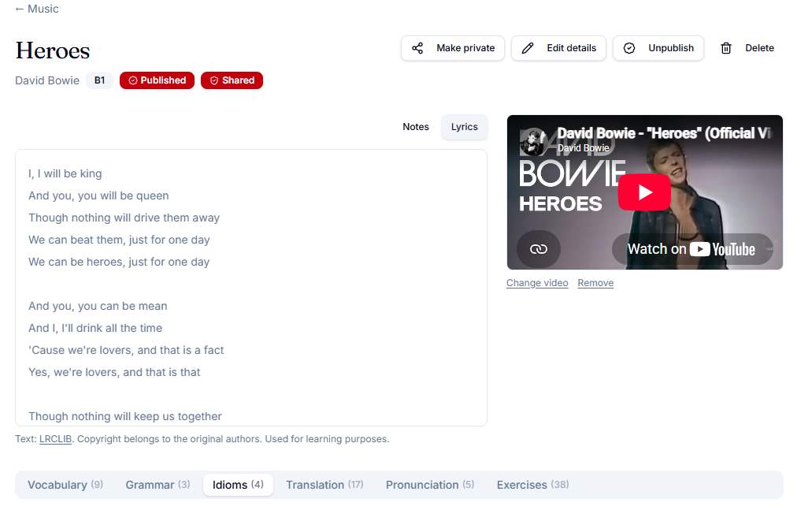Select the Idioms tab
Image resolution: width=812 pixels, height=510 pixels.
tap(238, 485)
